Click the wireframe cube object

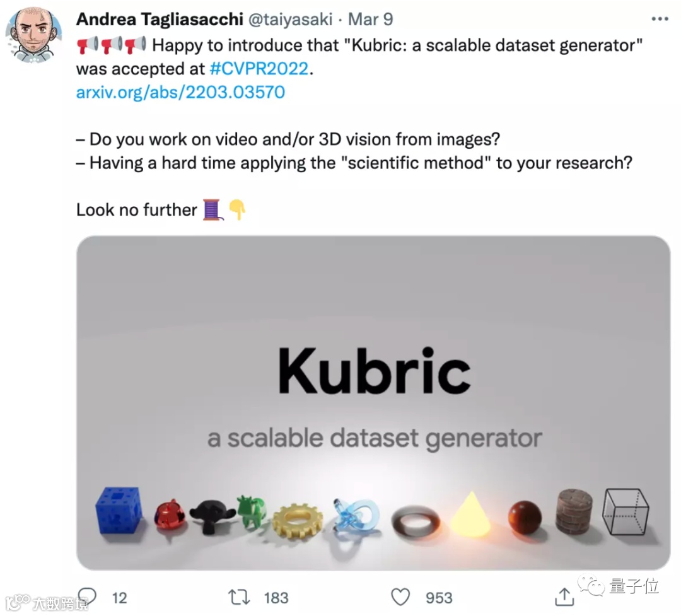tap(626, 512)
